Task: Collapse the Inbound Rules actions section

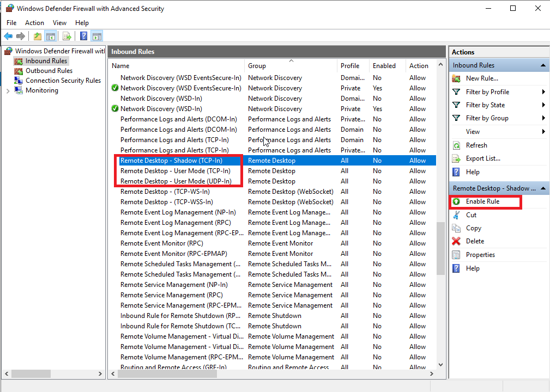Action: pyautogui.click(x=543, y=65)
